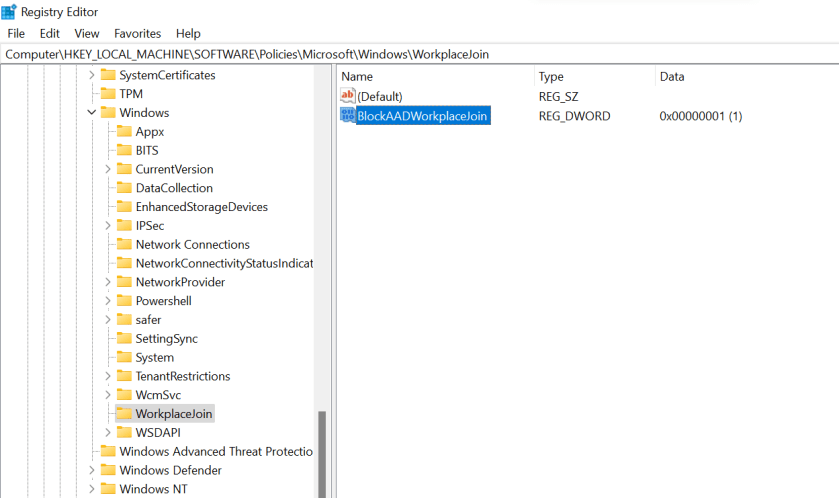Viewport: 839px width, 498px height.
Task: Select the Network Connections key
Action: 192,244
